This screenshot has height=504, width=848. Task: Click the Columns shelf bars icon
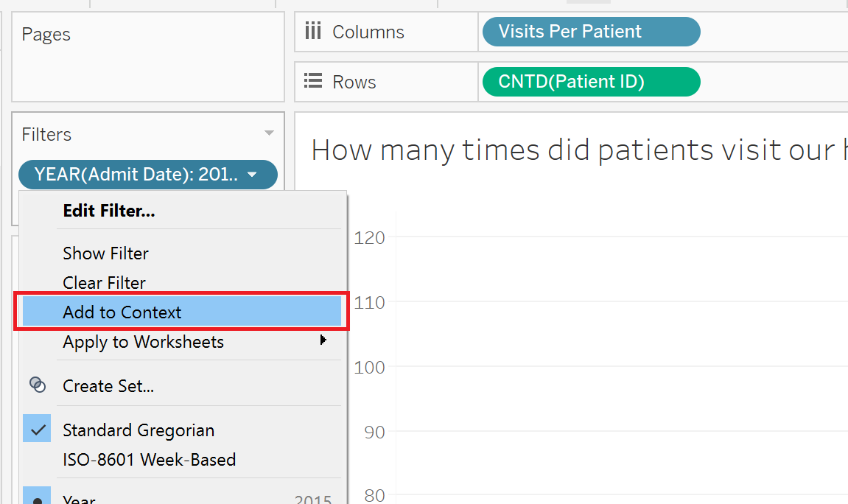312,31
